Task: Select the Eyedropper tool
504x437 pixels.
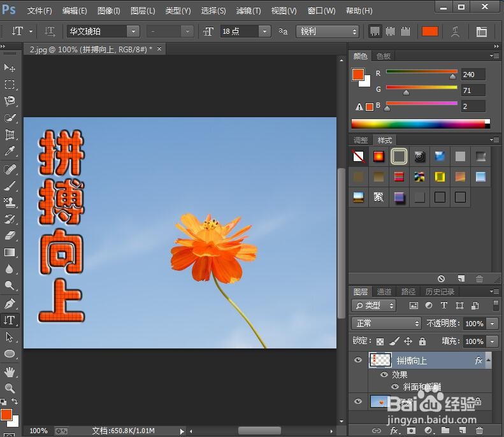Action: point(10,151)
